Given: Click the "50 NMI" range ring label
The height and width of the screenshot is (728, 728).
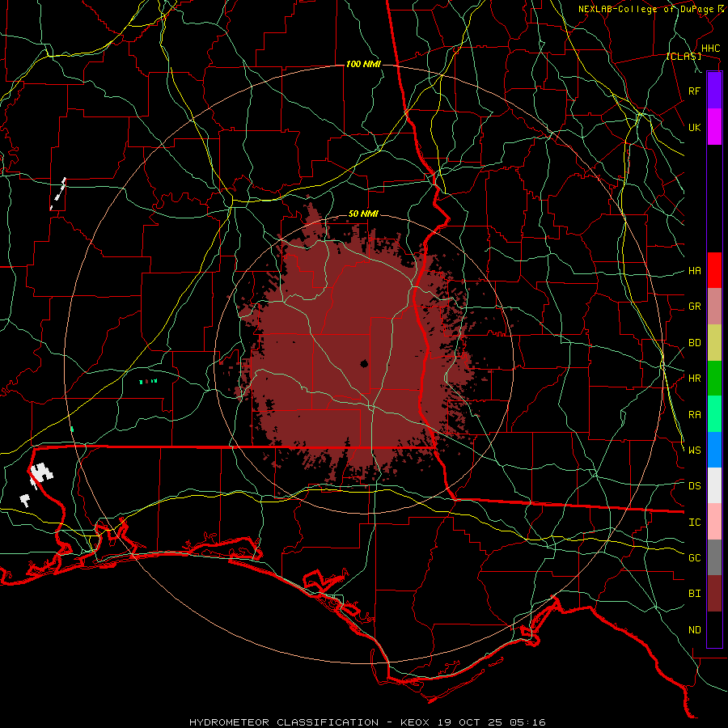Looking at the screenshot, I should tap(363, 214).
